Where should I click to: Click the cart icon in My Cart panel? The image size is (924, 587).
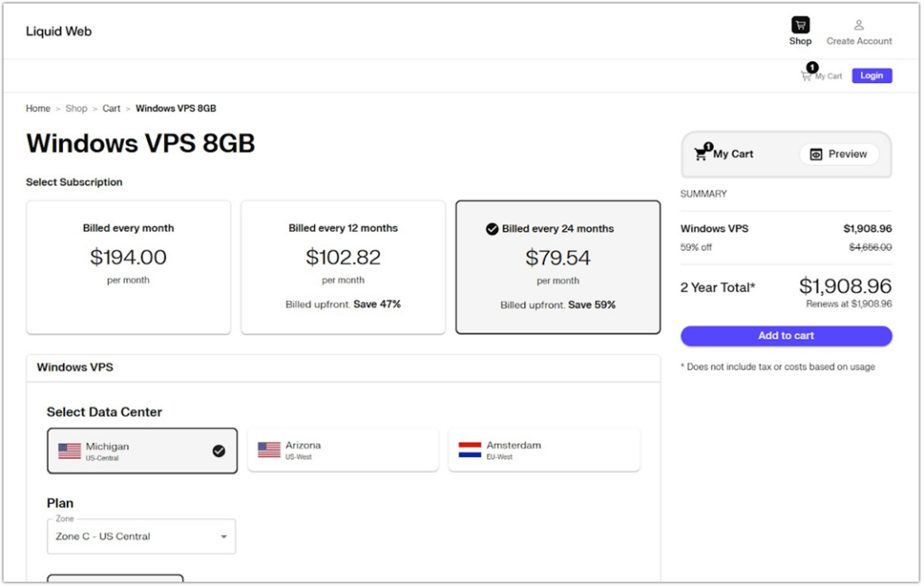point(700,154)
